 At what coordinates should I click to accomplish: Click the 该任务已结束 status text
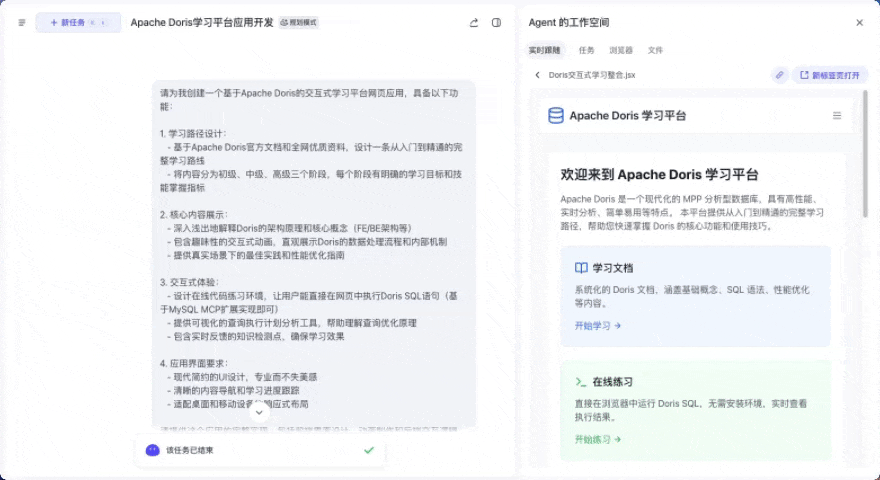[190, 450]
